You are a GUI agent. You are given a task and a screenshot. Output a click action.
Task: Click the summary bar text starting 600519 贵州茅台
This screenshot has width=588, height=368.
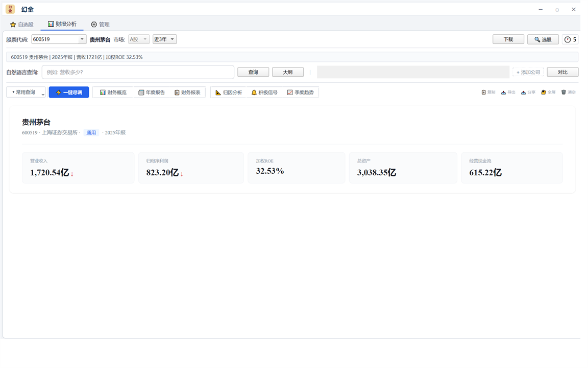(x=77, y=57)
